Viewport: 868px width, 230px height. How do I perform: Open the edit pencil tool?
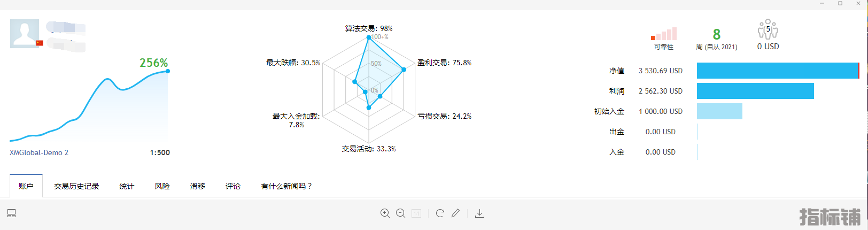point(455,213)
